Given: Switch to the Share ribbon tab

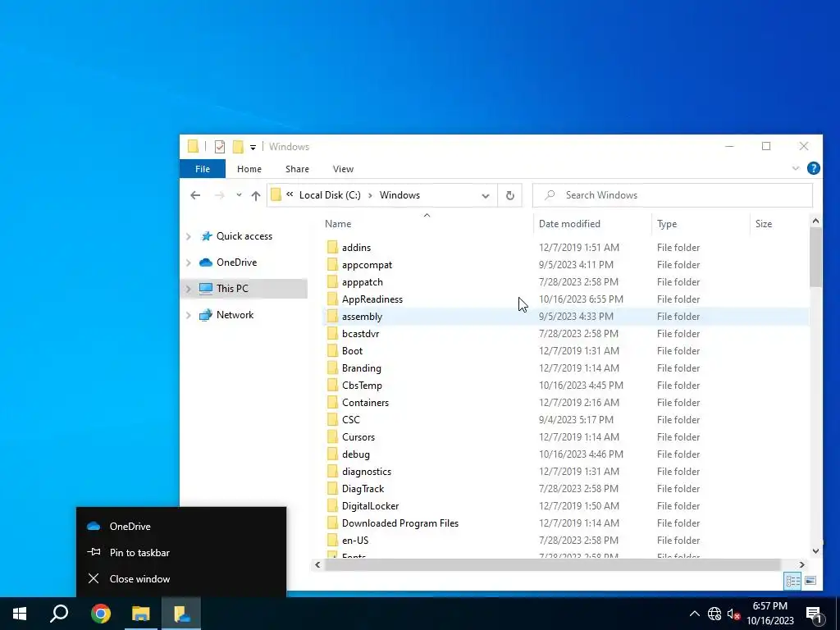Looking at the screenshot, I should pos(297,169).
